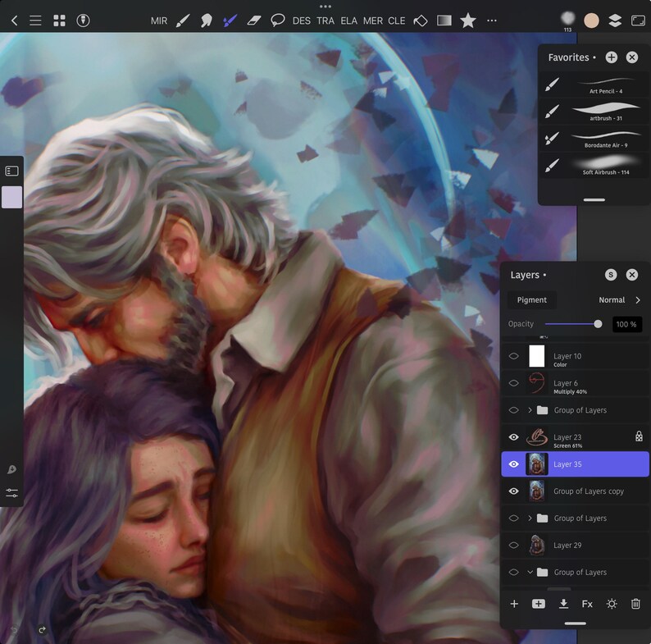Select the highlighted Layer 35 row

pos(576,464)
